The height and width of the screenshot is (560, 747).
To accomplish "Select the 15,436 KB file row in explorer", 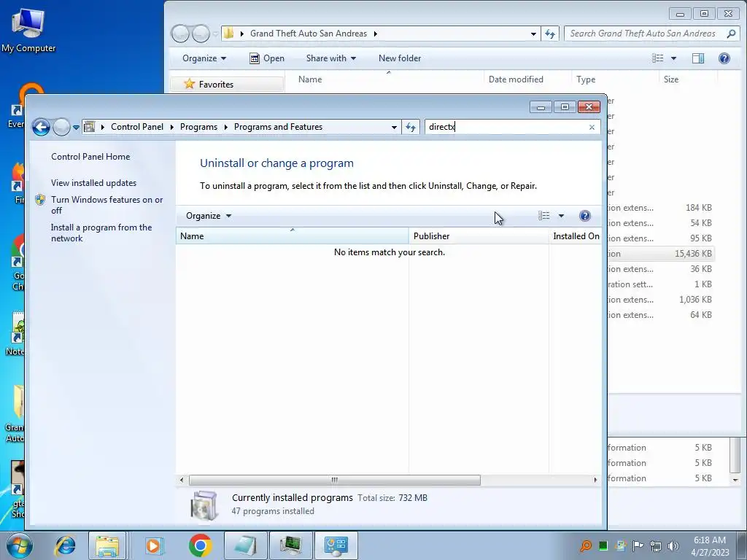I will point(661,254).
